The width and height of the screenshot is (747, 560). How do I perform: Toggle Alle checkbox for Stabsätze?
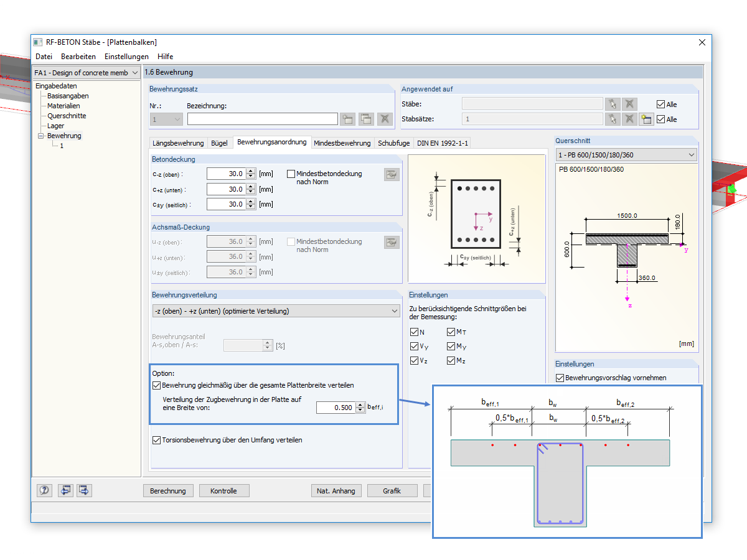point(660,119)
